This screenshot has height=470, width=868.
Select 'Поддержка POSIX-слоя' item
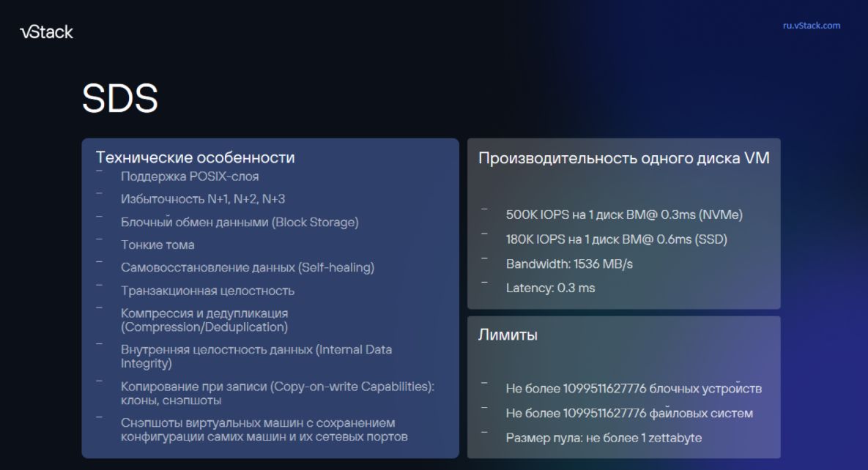click(x=190, y=176)
